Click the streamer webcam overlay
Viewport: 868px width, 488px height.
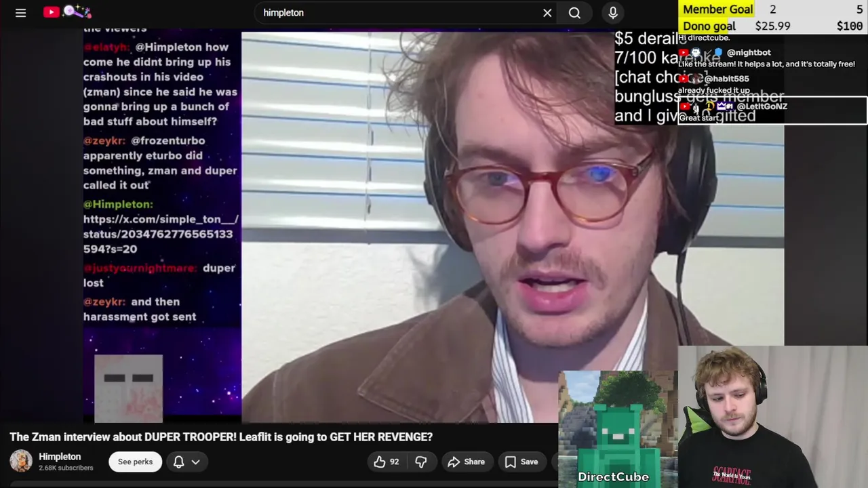click(x=773, y=417)
